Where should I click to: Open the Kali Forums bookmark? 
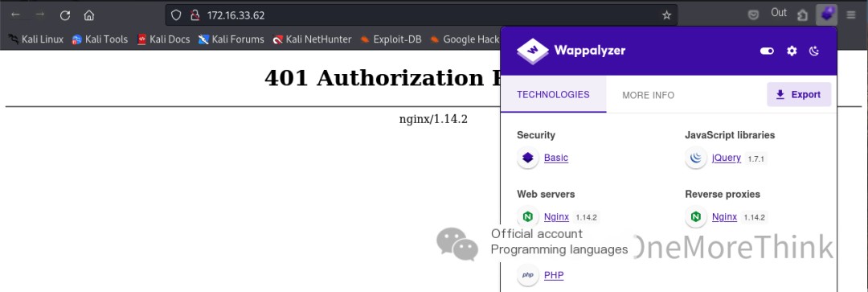[231, 39]
